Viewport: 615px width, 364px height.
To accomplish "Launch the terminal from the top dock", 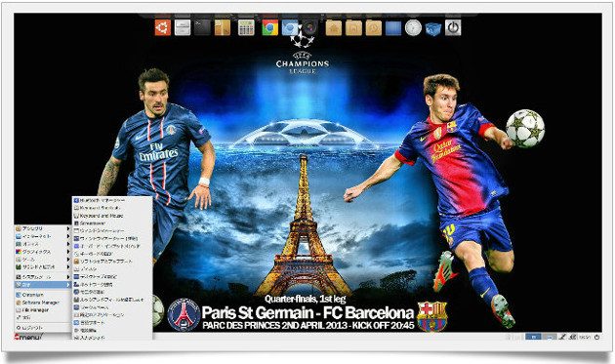I will (x=202, y=28).
